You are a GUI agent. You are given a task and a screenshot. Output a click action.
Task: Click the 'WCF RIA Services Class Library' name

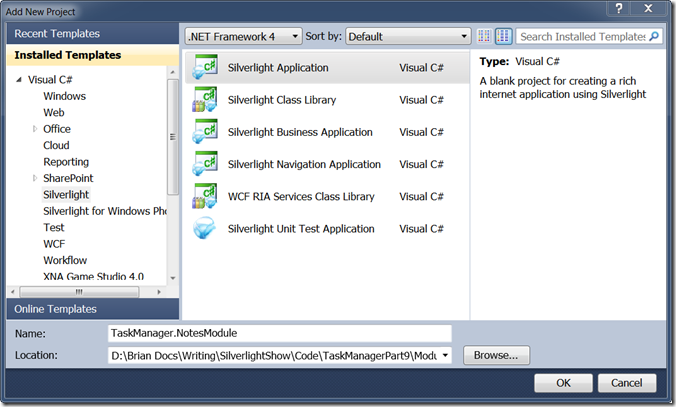click(x=301, y=197)
